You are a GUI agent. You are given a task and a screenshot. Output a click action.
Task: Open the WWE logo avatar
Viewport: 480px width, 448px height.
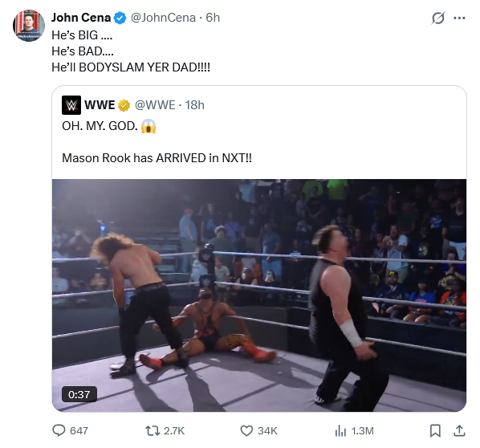71,105
